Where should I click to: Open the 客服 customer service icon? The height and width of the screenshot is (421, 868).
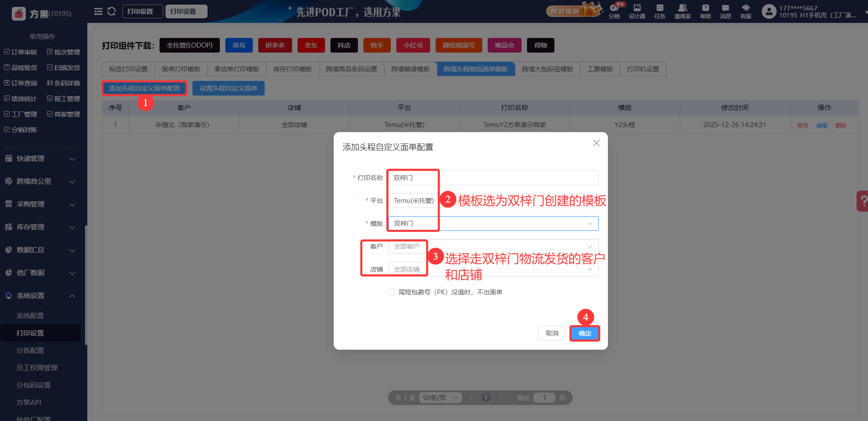746,12
